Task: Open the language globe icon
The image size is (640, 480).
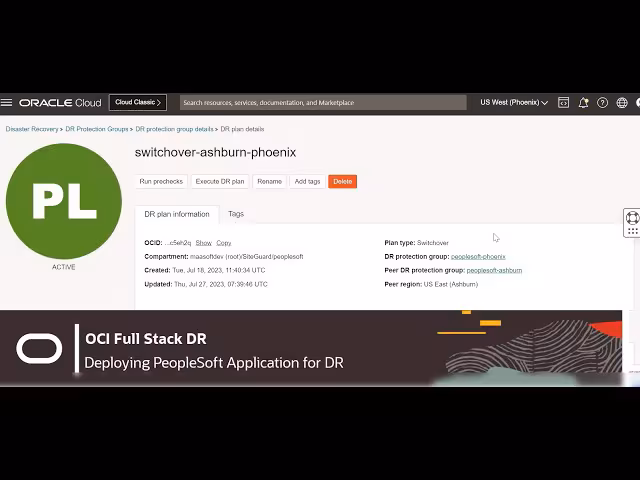Action: (x=622, y=102)
